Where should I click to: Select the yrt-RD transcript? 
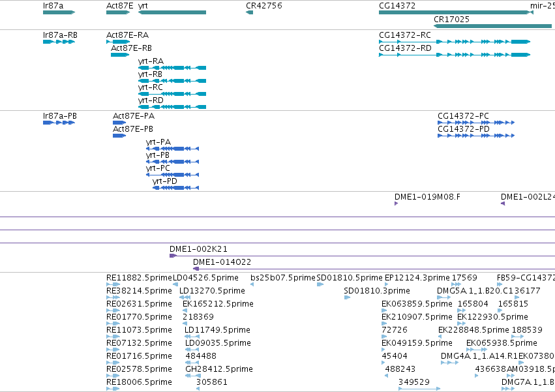pos(172,107)
